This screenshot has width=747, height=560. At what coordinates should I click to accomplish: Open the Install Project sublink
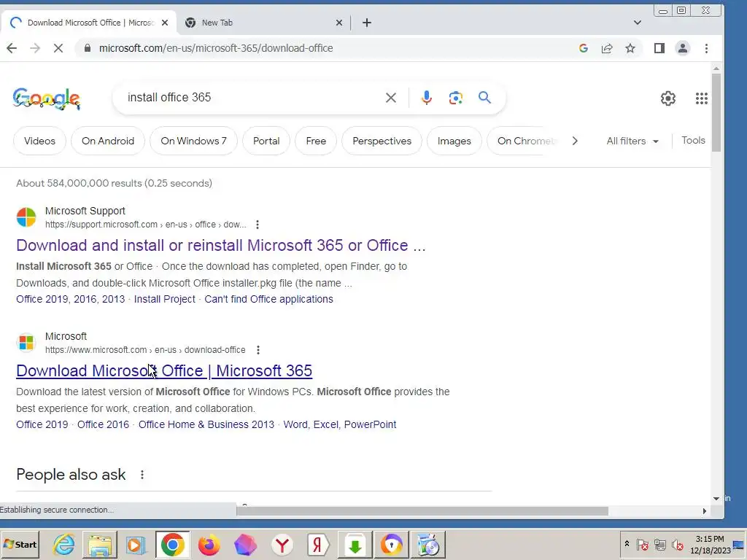164,299
